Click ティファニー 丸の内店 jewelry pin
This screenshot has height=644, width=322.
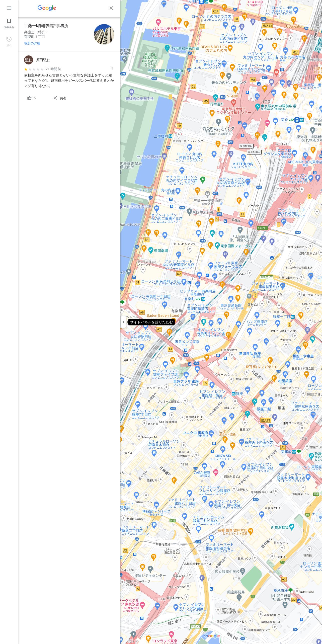point(178,191)
